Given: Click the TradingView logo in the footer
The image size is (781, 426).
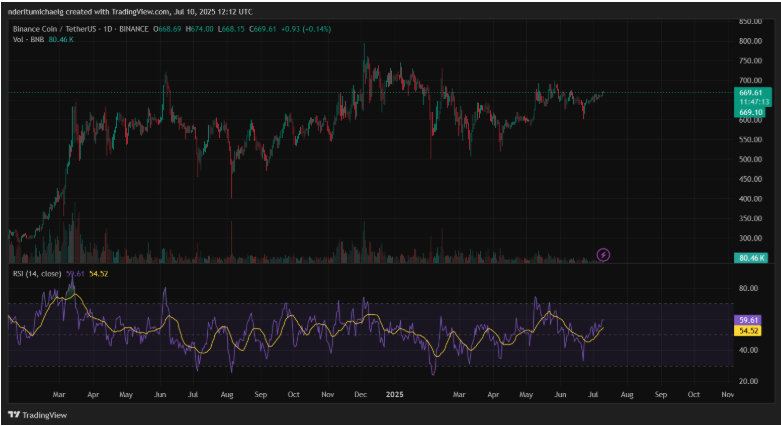Looking at the screenshot, I should 38,415.
